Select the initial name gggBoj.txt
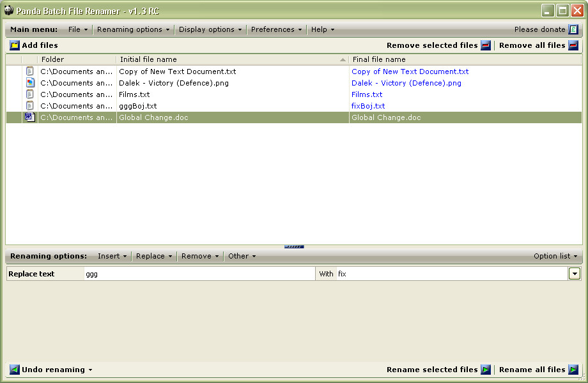Image resolution: width=588 pixels, height=383 pixels. point(137,106)
